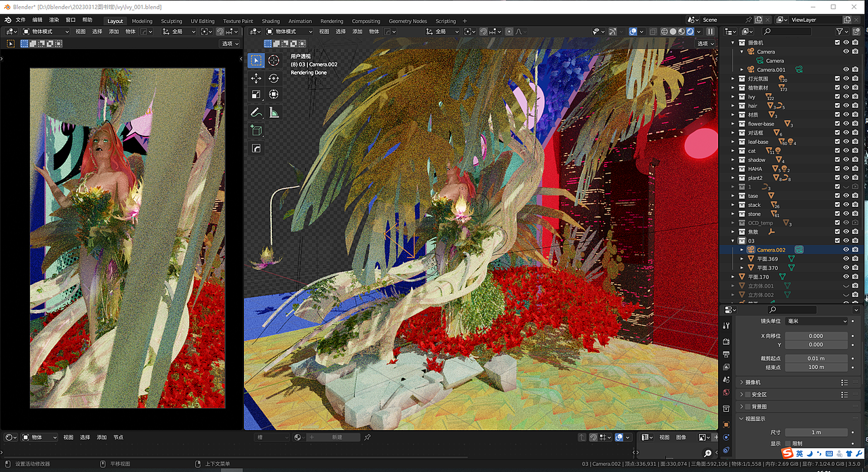Open the Output properties tab
The height and width of the screenshot is (472, 868).
pos(726,355)
